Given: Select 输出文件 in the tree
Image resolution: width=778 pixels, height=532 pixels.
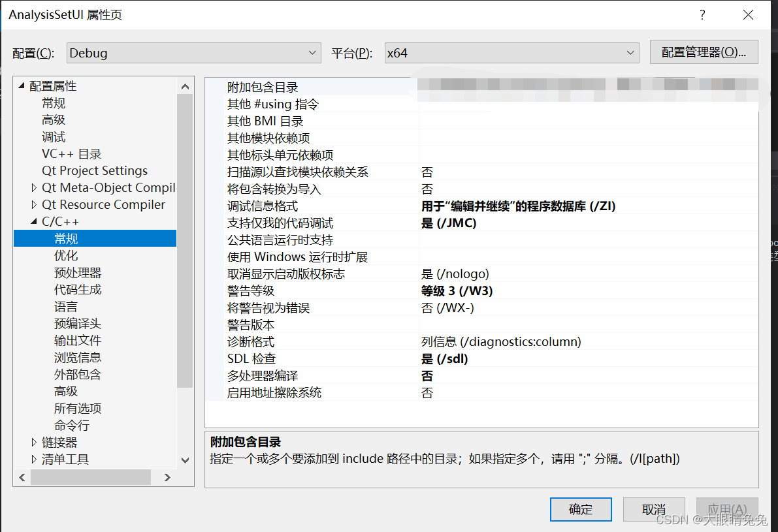Looking at the screenshot, I should click(x=77, y=341).
